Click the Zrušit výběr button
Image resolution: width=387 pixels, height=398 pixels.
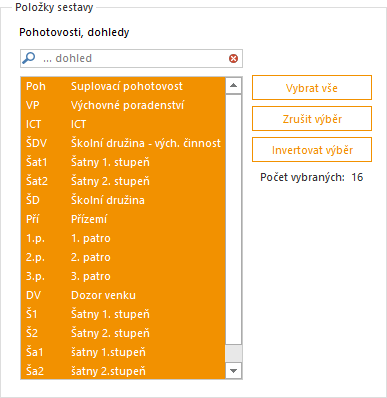coord(312,119)
